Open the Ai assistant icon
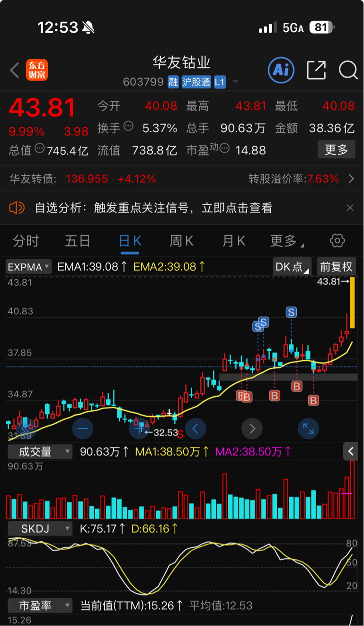This screenshot has height=626, width=364. point(281,70)
